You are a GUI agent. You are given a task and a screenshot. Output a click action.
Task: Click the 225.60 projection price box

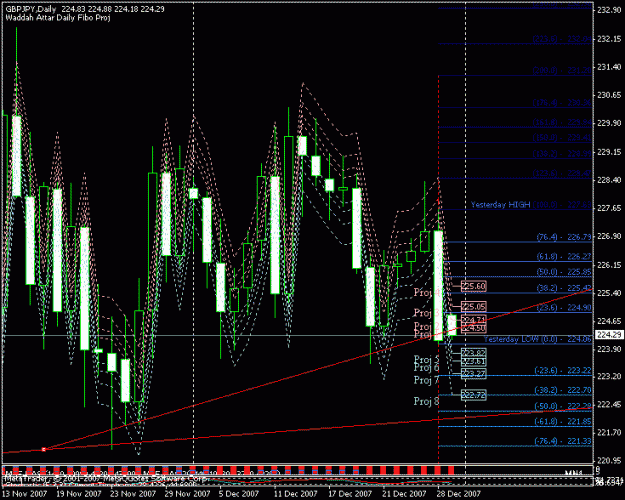(474, 286)
